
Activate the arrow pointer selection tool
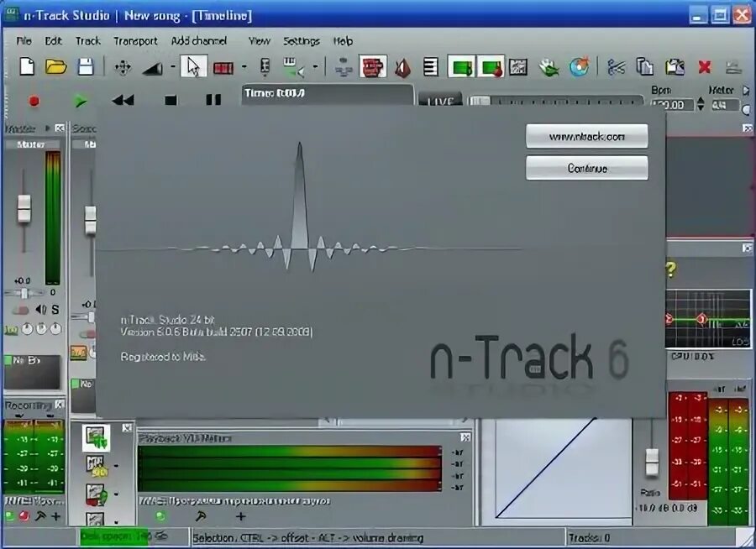[x=194, y=67]
